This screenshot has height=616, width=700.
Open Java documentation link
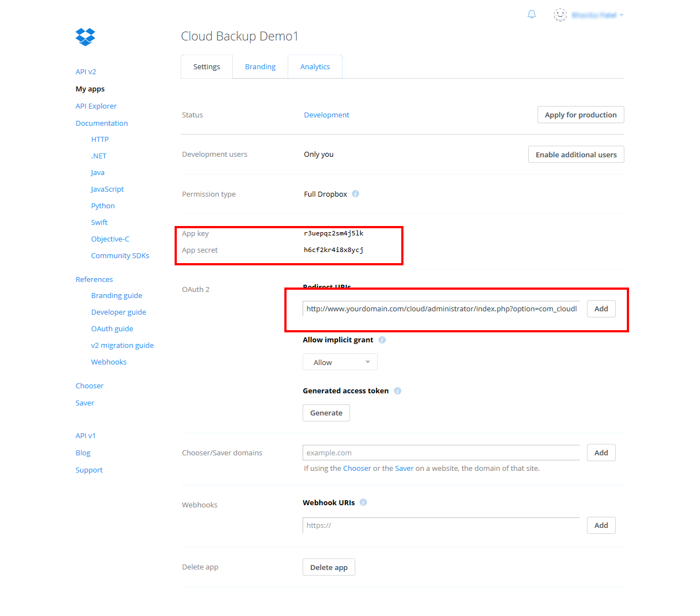(x=98, y=173)
